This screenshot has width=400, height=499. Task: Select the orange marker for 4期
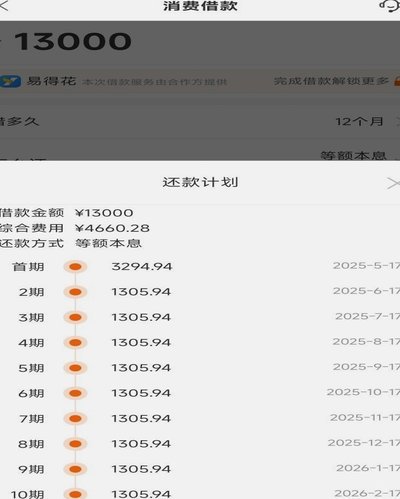[75, 343]
